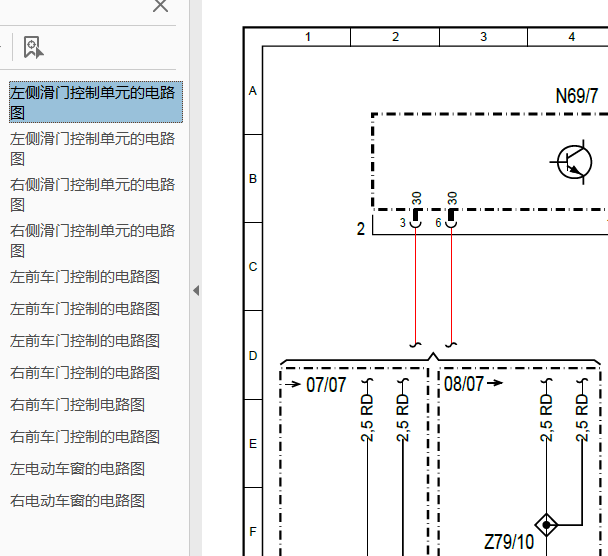This screenshot has height=556, width=608.
Task: Click the connector number 2 label
Action: pyautogui.click(x=361, y=229)
